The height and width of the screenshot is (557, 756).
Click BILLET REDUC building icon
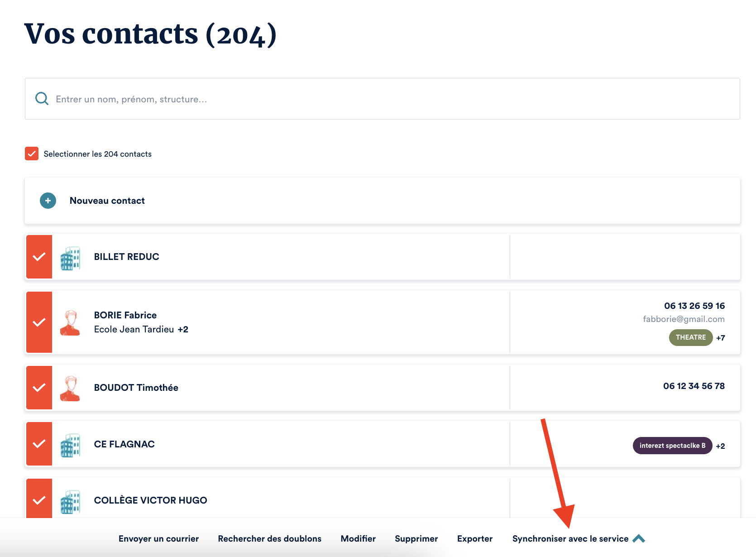pos(70,258)
